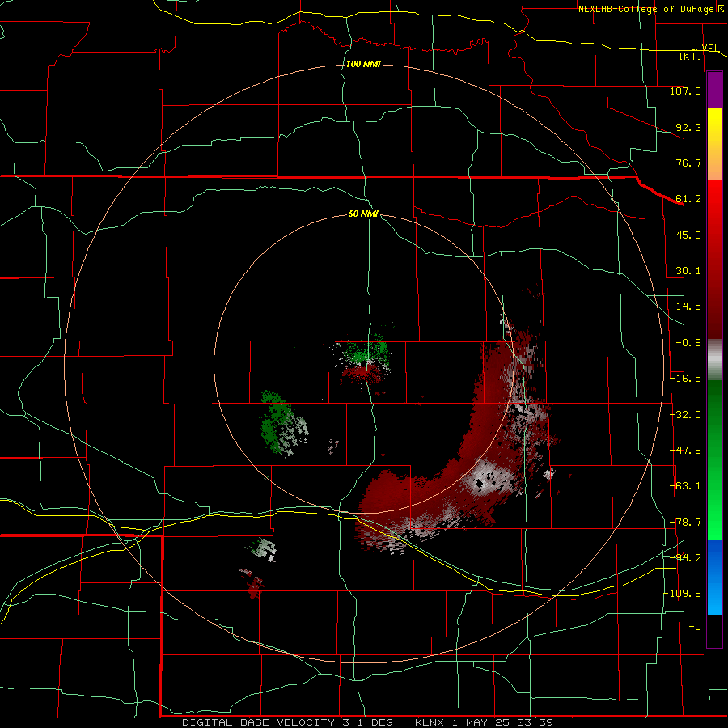Select the -78.7 legend value
The image size is (728, 728).
685,523
